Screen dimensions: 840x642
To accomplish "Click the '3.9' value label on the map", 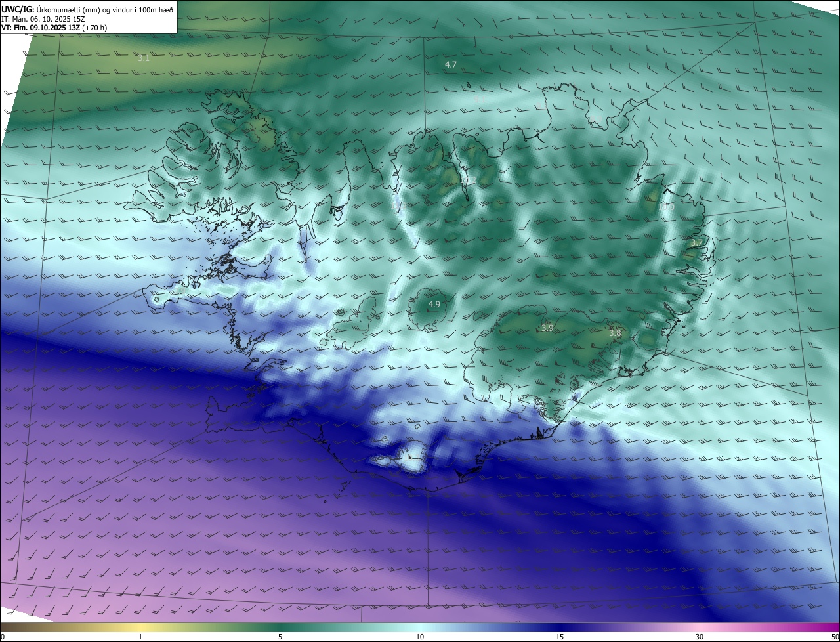I will click(x=547, y=328).
